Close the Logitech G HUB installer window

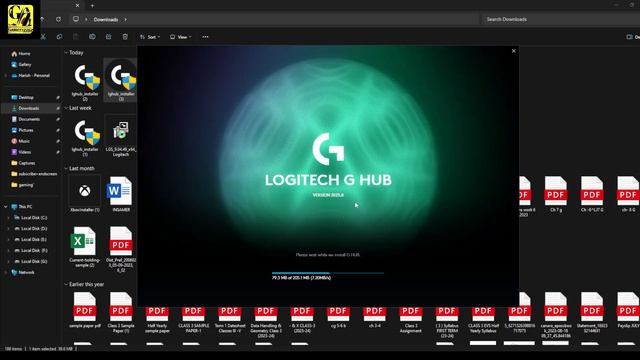[x=513, y=51]
